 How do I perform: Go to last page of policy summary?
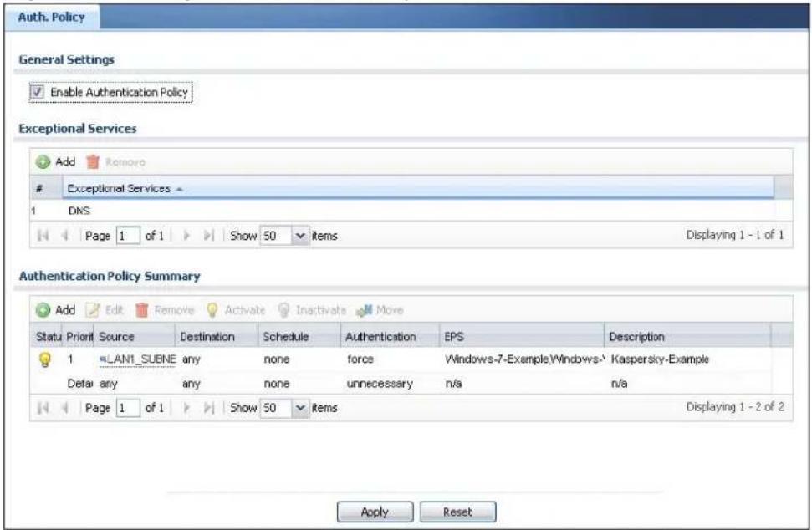209,408
